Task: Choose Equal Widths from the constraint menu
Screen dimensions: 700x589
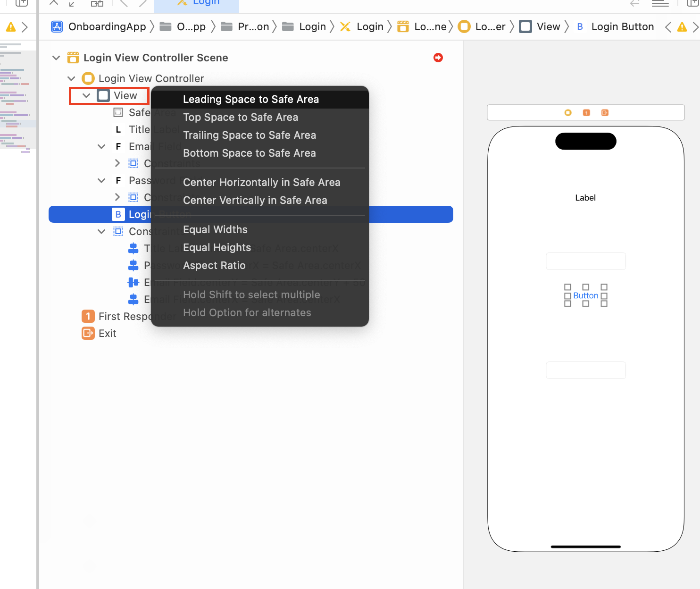Action: point(215,229)
